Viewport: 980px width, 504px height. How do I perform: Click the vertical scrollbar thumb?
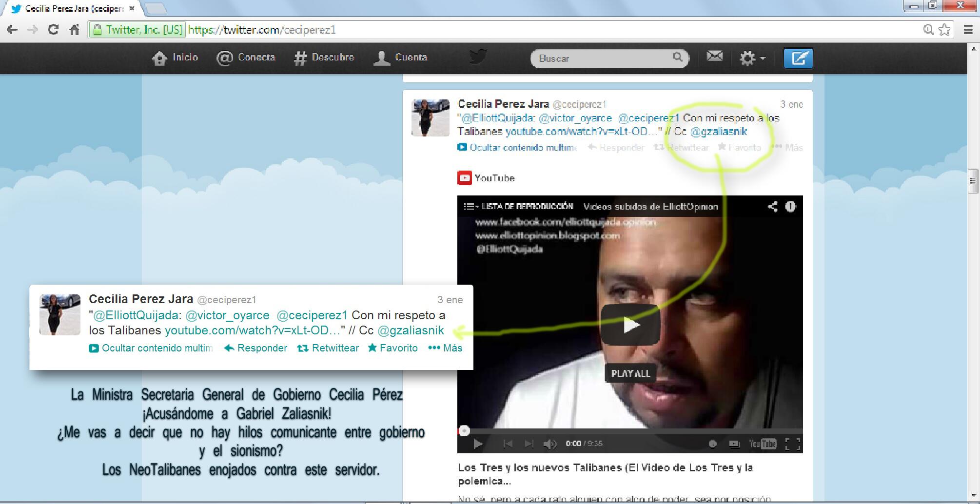click(x=973, y=181)
